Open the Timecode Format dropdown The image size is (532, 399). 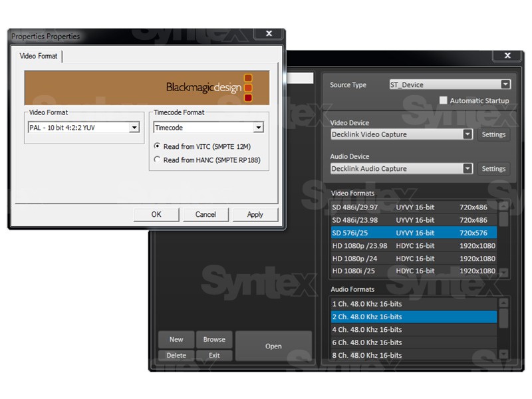pos(258,128)
